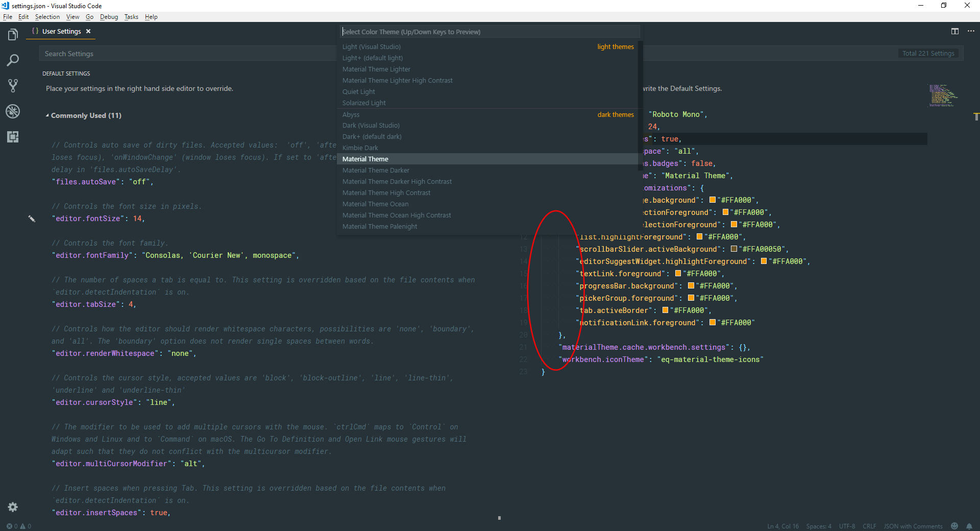Click color swatch for textLink.foreground
The width and height of the screenshot is (980, 531).
click(x=678, y=274)
